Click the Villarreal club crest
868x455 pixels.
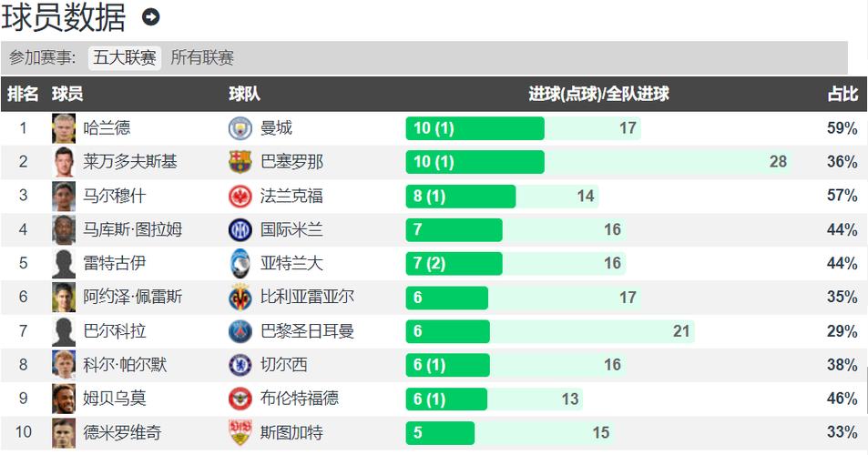click(240, 297)
